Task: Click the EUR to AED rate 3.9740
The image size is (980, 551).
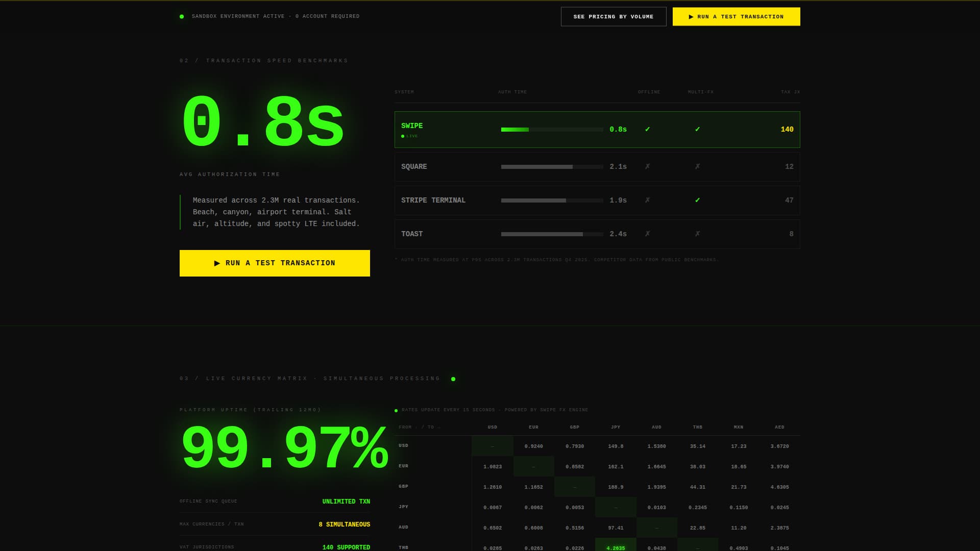Action: (x=779, y=467)
